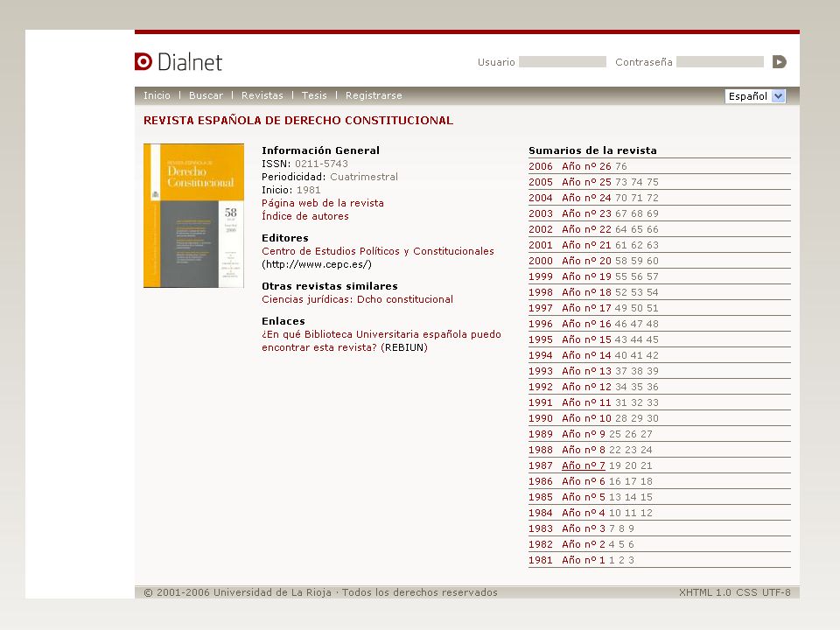Open issue 12 of 1984
This screenshot has width=840, height=630.
point(647,513)
